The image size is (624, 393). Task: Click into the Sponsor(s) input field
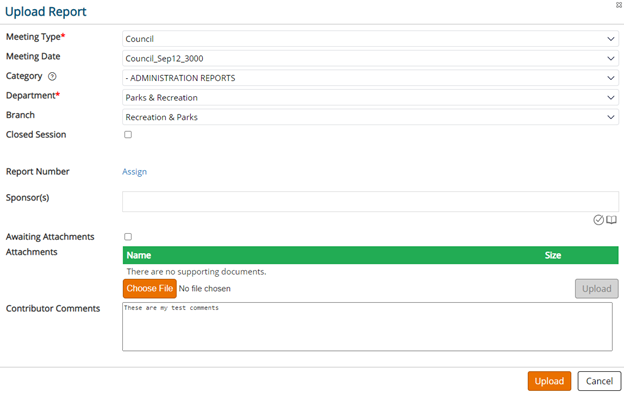370,202
